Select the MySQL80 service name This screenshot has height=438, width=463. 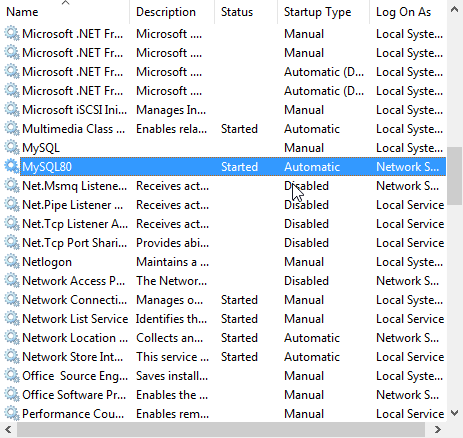tap(47, 167)
